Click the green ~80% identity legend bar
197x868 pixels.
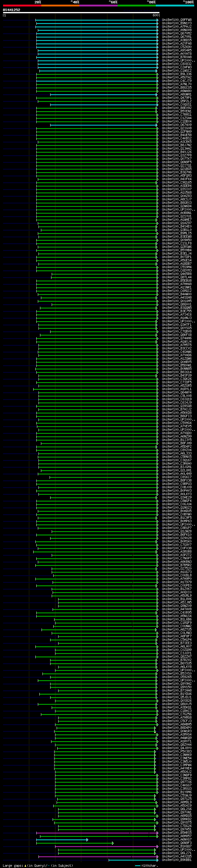137,6
